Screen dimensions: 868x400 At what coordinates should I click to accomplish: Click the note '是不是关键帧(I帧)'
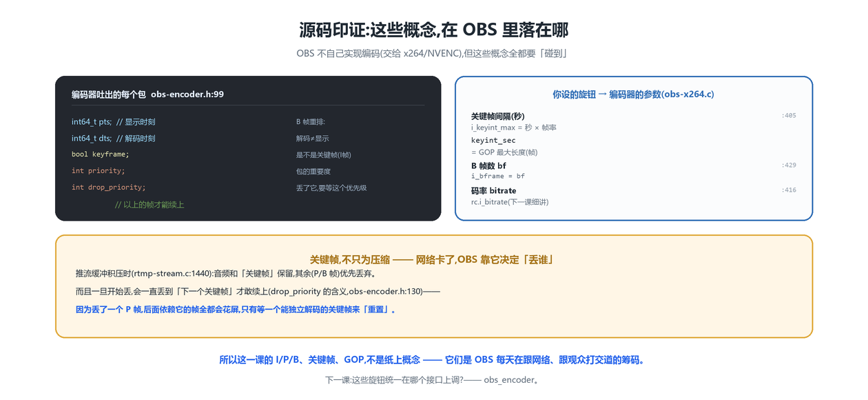(324, 155)
